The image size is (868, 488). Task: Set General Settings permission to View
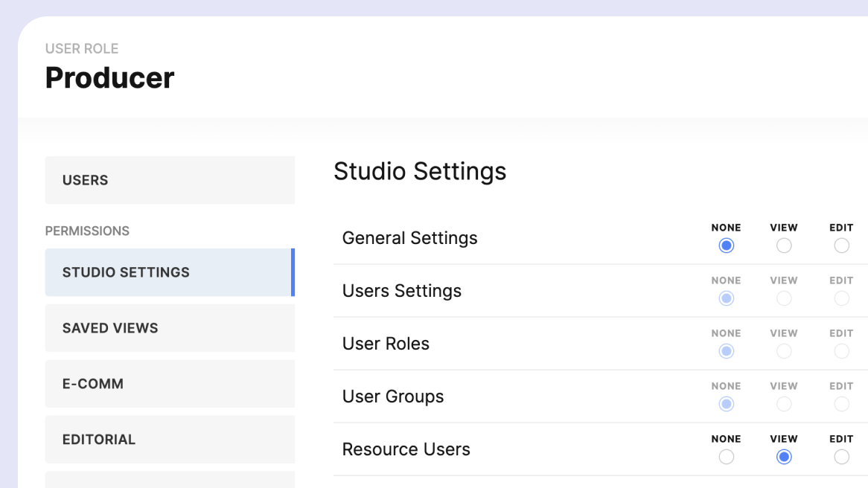pos(784,245)
